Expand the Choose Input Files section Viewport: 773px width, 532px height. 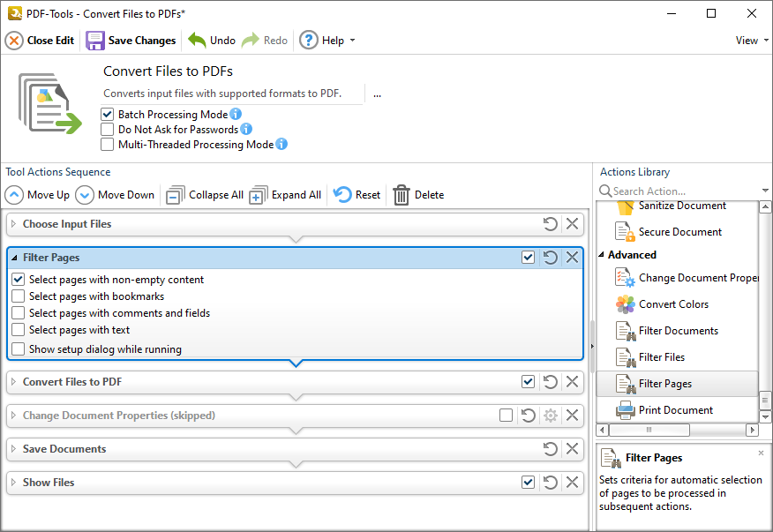click(x=11, y=224)
